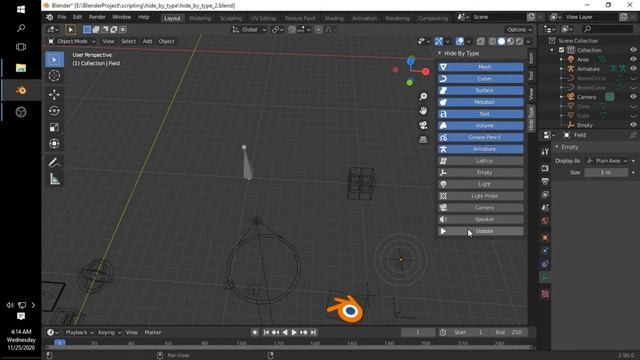The image size is (640, 360).
Task: Open the File menu
Action: 62,17
